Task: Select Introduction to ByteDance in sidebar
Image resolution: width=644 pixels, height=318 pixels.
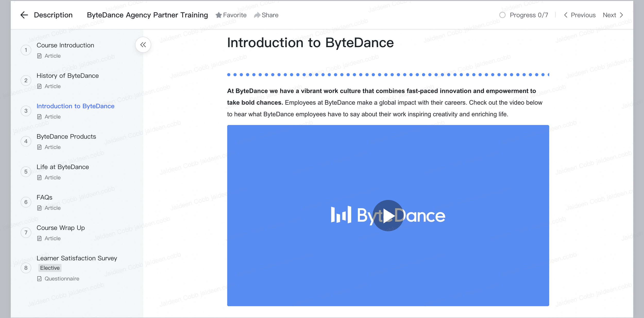Action: pyautogui.click(x=75, y=106)
